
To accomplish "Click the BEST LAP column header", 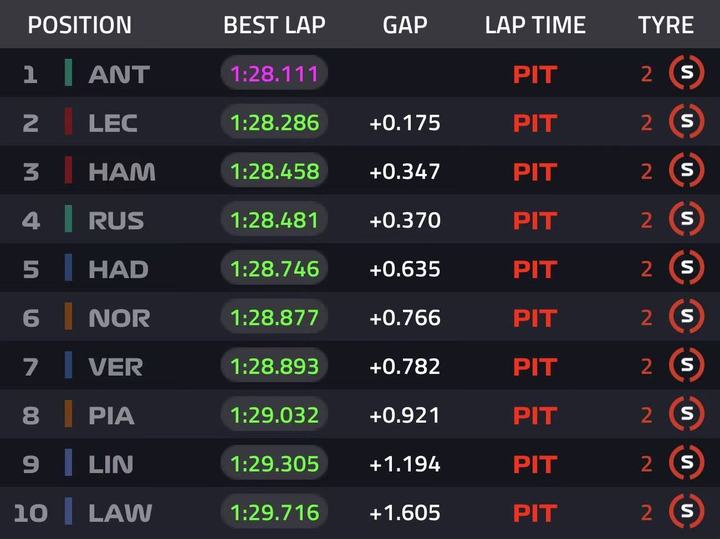I will coord(274,25).
